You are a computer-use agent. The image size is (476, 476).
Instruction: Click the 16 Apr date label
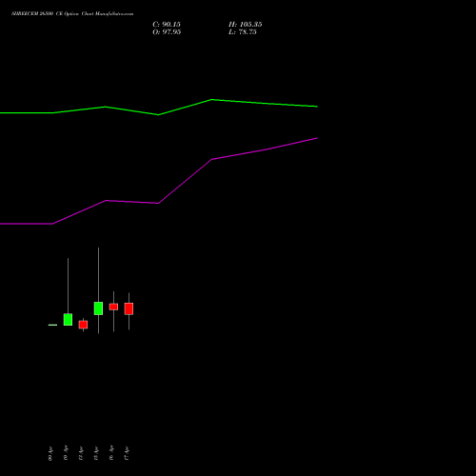pos(111,453)
